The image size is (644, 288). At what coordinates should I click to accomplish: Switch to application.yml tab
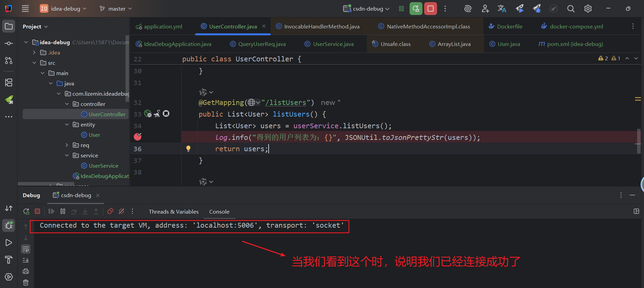pyautogui.click(x=159, y=26)
